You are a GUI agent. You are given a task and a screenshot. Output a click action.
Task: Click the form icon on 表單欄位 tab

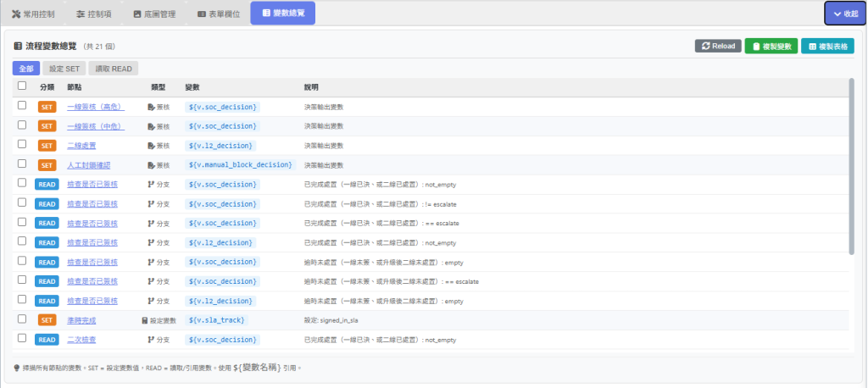[x=202, y=14]
